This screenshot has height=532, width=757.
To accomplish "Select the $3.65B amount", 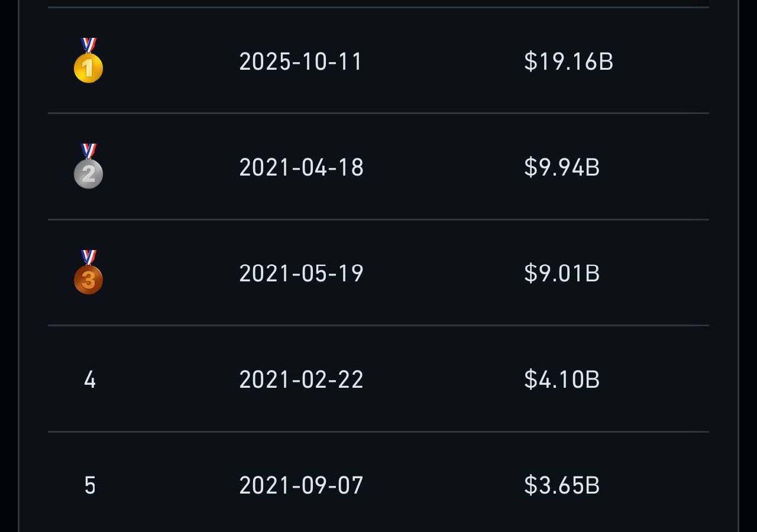I will pyautogui.click(x=562, y=486).
